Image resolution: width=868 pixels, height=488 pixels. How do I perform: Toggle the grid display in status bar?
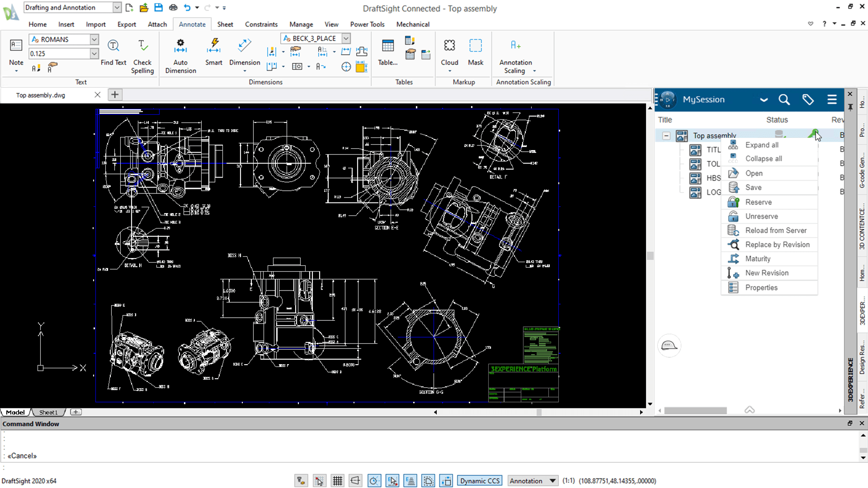(337, 481)
